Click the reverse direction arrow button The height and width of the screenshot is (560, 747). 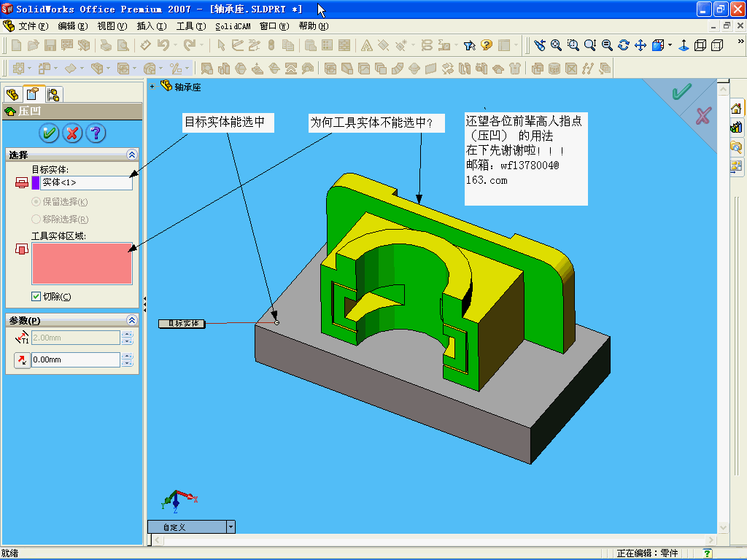click(22, 360)
